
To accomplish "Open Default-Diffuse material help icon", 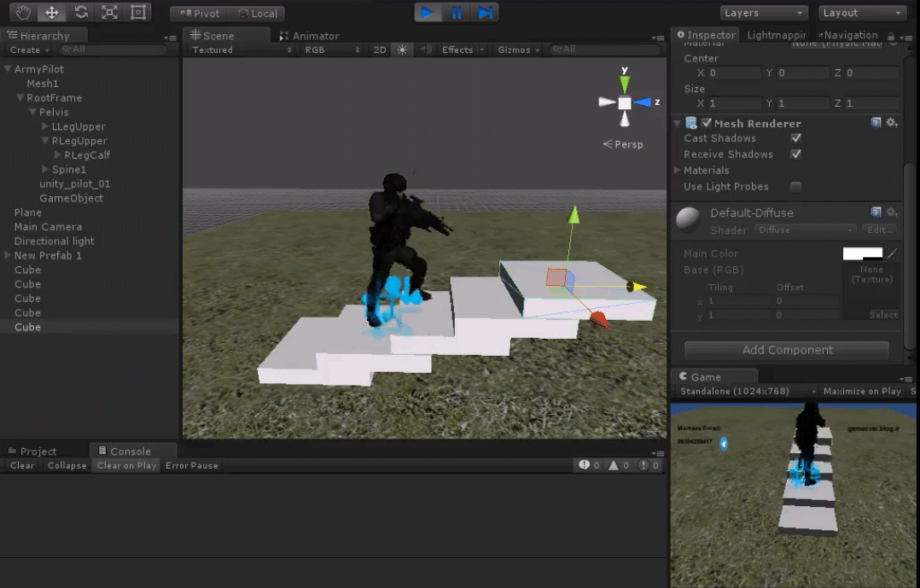I will click(x=876, y=212).
